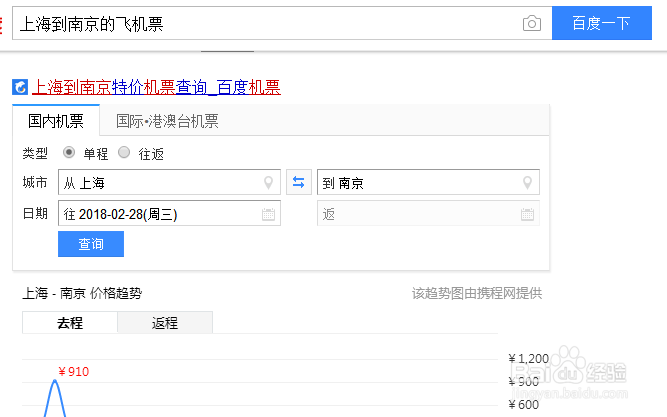
Task: Select 去程 price trend tab
Action: 70,323
